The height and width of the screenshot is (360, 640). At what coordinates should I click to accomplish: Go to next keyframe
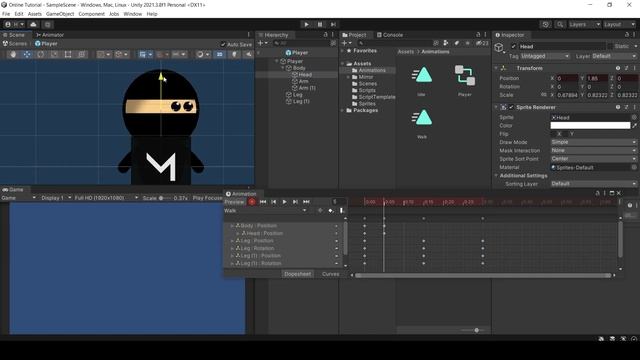point(295,202)
